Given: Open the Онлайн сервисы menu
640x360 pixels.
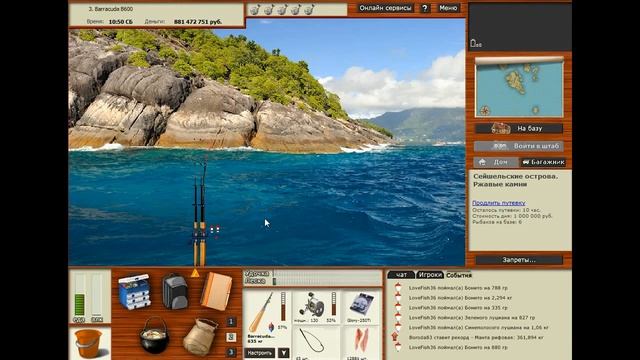Looking at the screenshot, I should click(x=385, y=8).
